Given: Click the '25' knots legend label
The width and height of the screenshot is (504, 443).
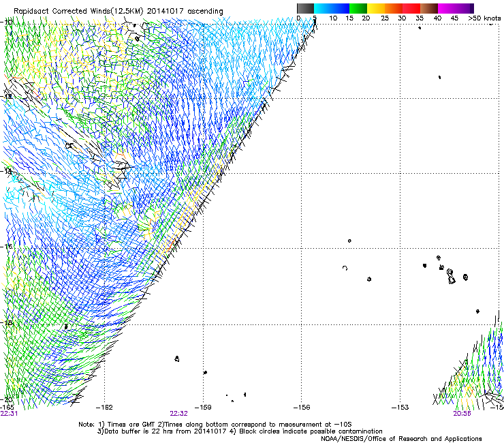Looking at the screenshot, I should 385,18.
